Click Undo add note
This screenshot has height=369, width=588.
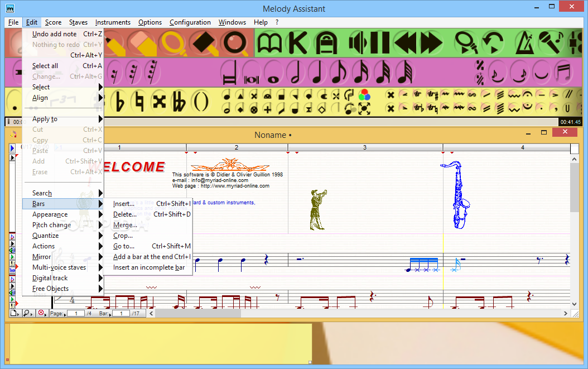[63, 34]
